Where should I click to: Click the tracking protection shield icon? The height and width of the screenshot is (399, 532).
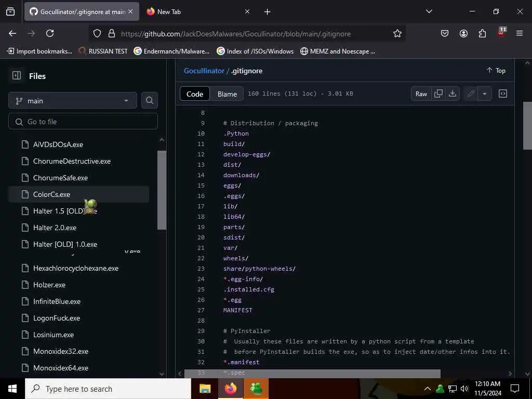point(97,33)
